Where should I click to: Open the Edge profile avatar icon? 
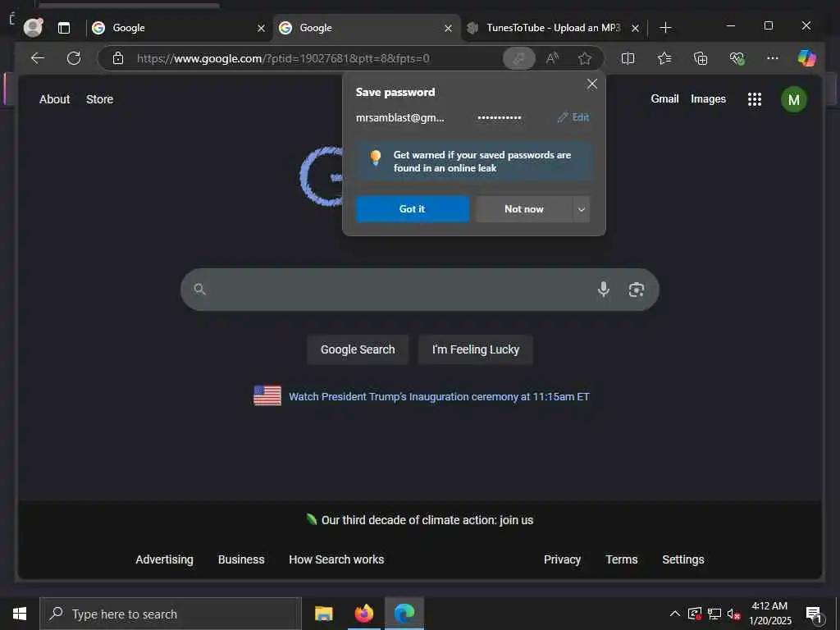33,27
